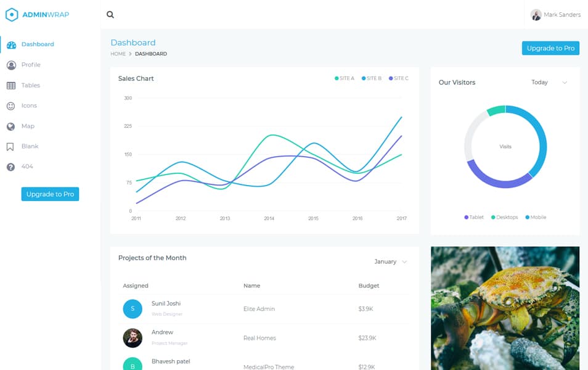Click the crab photo thumbnail

click(505, 306)
